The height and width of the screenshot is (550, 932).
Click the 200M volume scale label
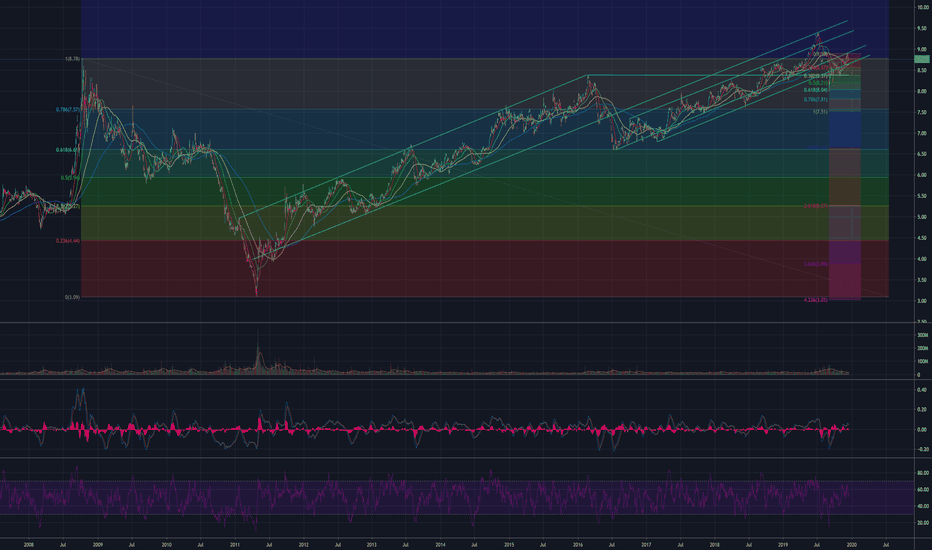(x=923, y=348)
